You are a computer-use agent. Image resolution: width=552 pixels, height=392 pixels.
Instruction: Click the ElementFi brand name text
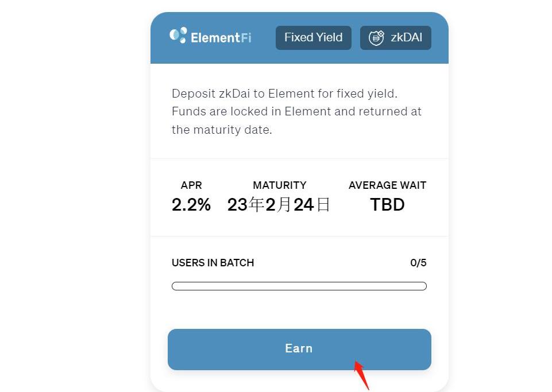click(x=221, y=38)
